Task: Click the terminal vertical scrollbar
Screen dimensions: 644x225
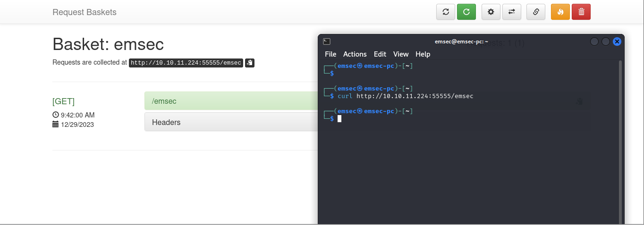Action: tap(620, 142)
